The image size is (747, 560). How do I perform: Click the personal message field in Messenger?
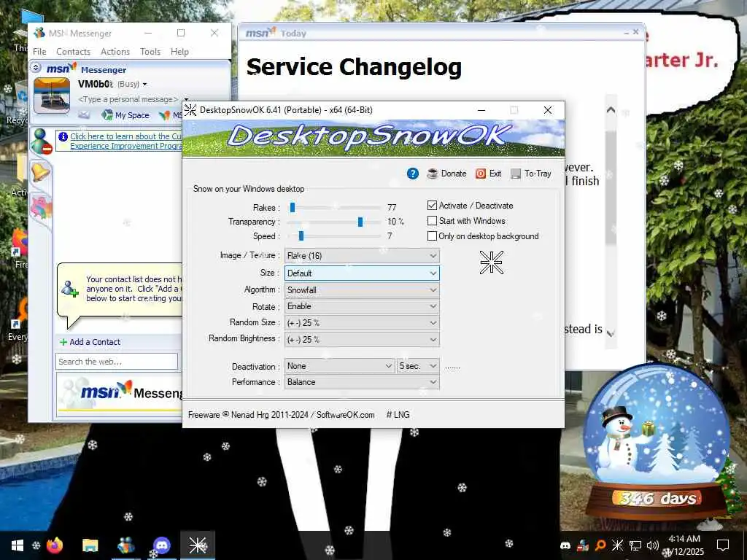[x=128, y=99]
